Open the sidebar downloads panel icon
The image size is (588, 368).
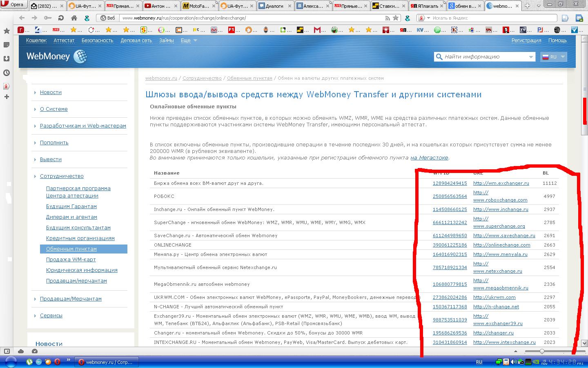pos(7,58)
